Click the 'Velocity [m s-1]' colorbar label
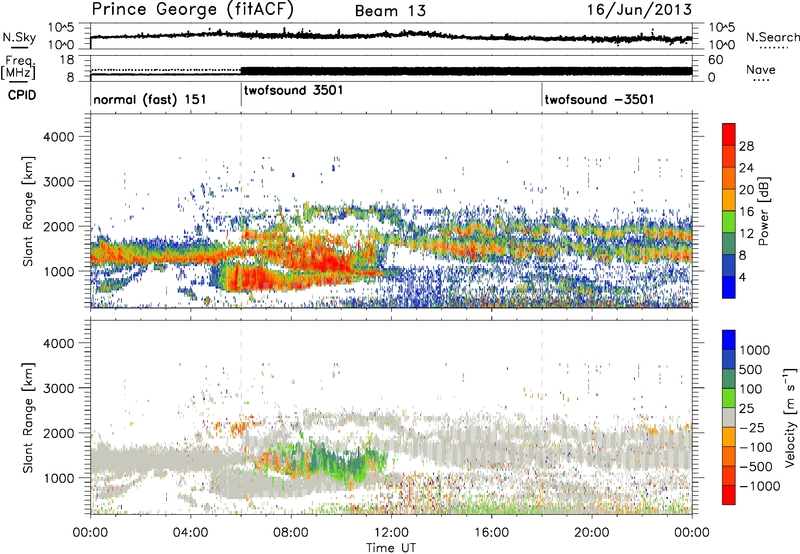The image size is (800, 554). [x=790, y=417]
